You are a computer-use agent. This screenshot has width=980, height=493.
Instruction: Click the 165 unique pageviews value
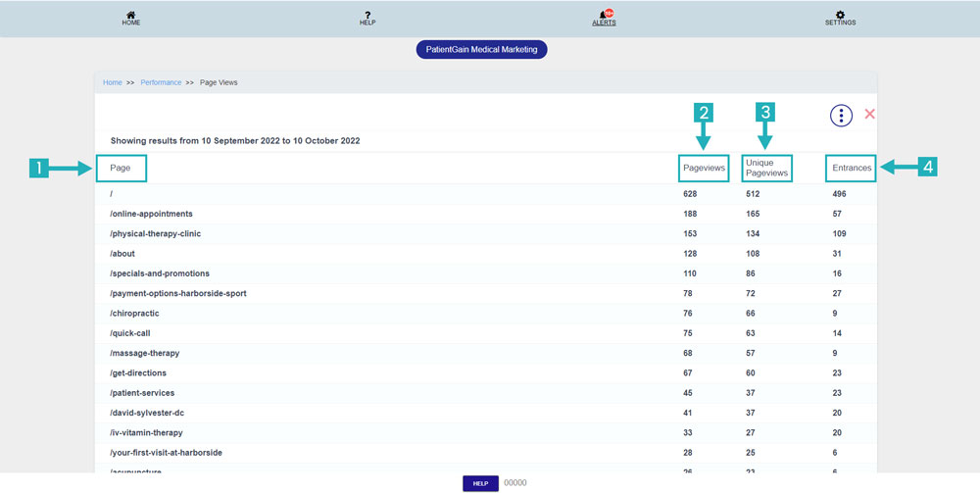[753, 214]
